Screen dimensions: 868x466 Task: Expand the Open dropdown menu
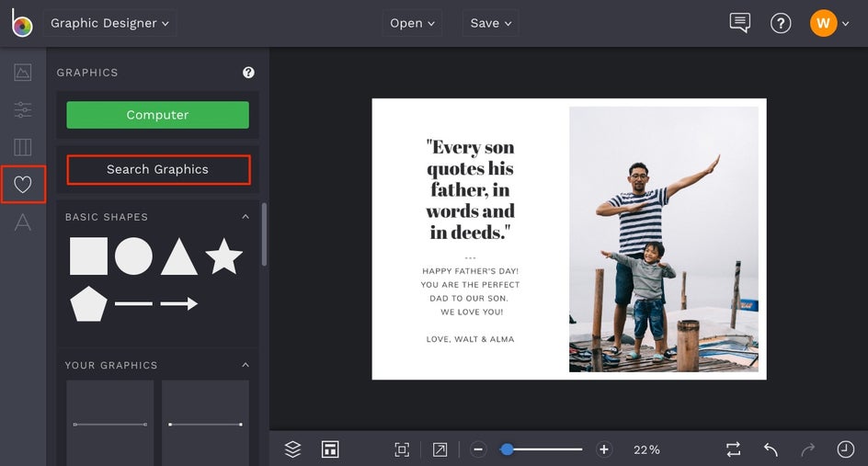pyautogui.click(x=413, y=23)
